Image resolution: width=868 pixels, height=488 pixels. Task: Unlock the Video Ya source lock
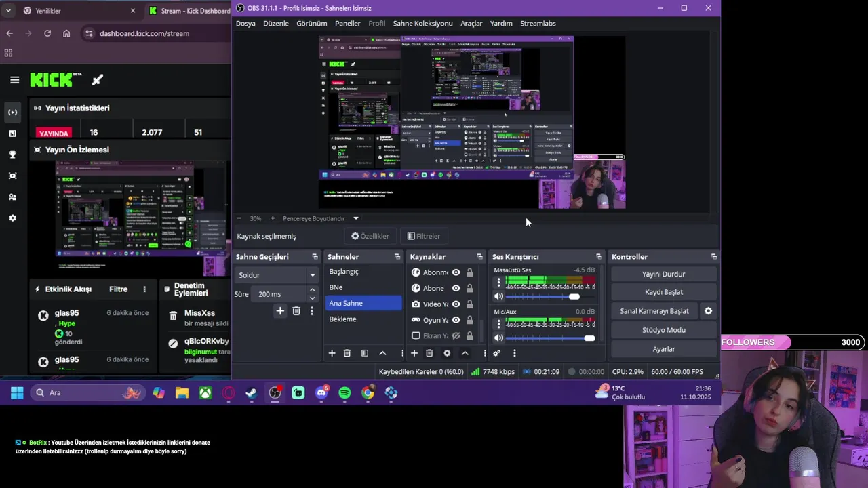469,304
